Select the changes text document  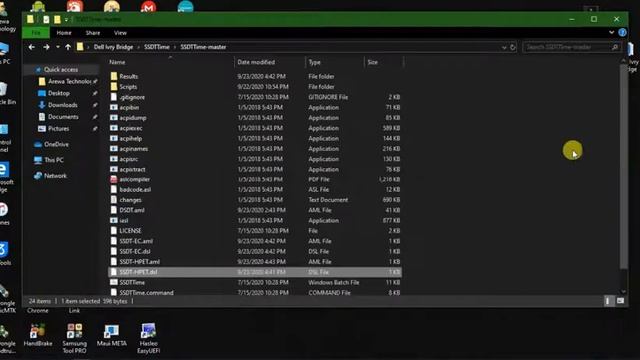pyautogui.click(x=130, y=200)
